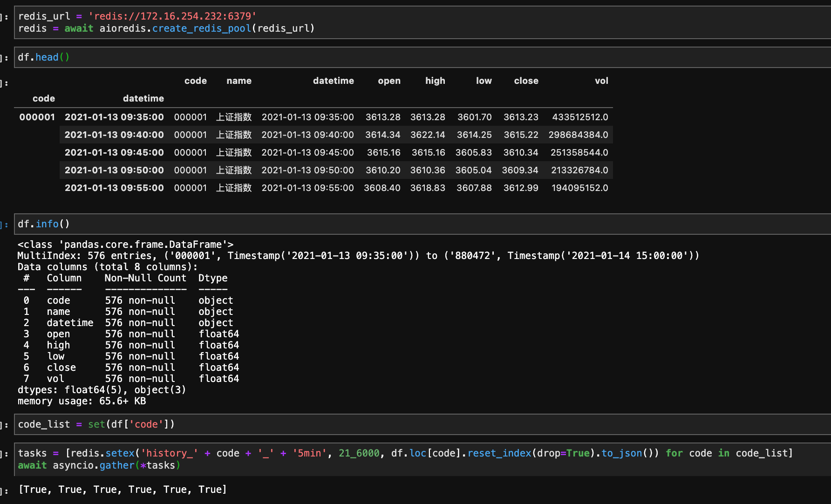831x504 pixels.
Task: Click the 'high' column header
Action: [x=435, y=81]
